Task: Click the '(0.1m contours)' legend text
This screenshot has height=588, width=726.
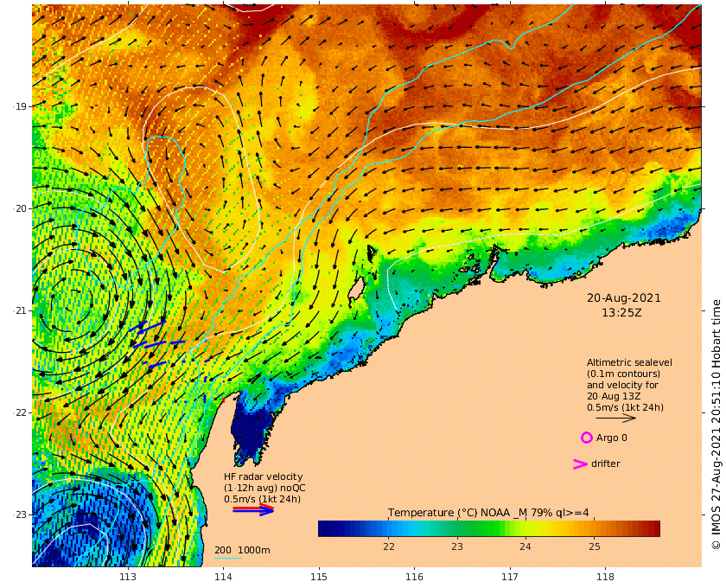Action: click(x=623, y=374)
